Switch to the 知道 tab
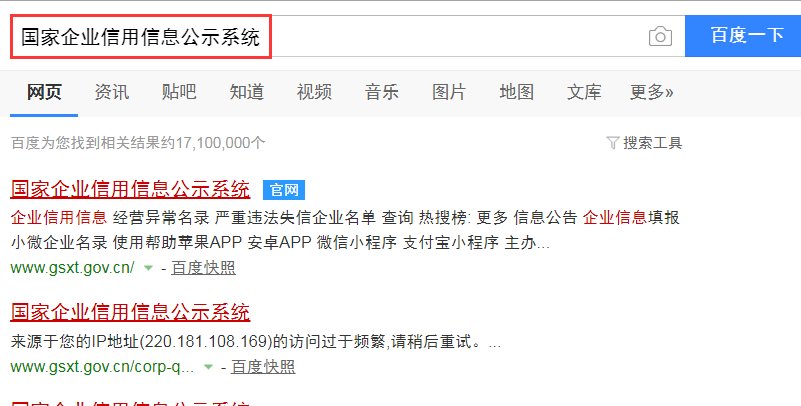Image resolution: width=801 pixels, height=406 pixels. (x=246, y=92)
